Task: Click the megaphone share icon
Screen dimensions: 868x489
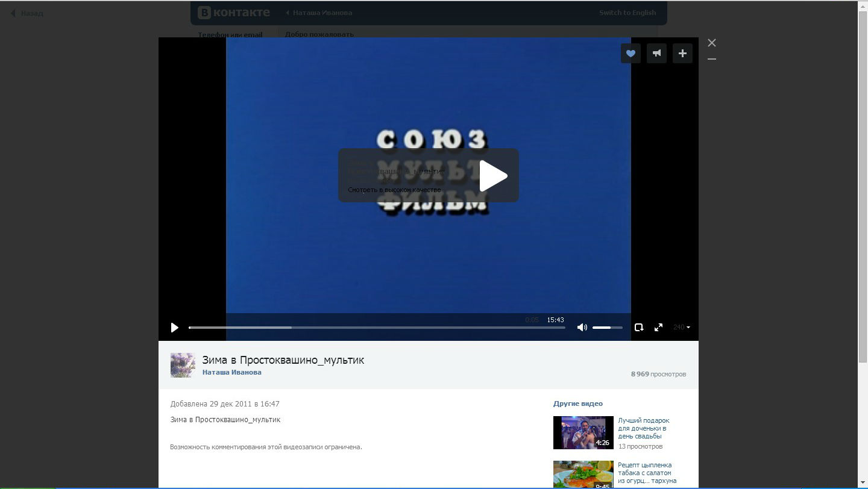Action: coord(656,54)
